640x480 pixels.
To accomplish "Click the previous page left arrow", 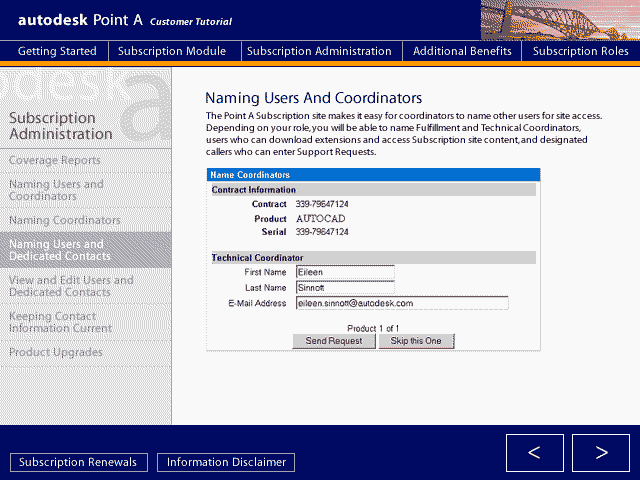I will tap(534, 453).
